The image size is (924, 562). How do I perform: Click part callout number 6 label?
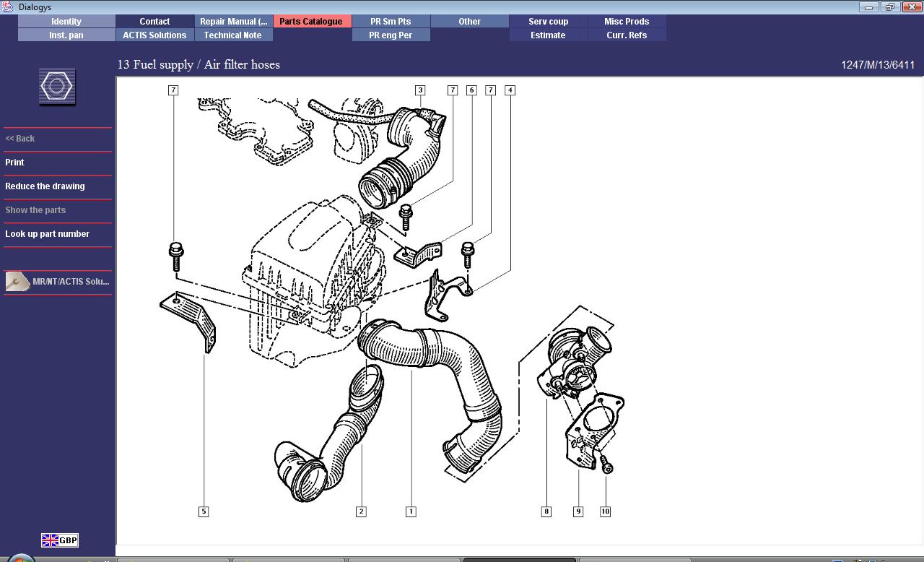coord(471,90)
